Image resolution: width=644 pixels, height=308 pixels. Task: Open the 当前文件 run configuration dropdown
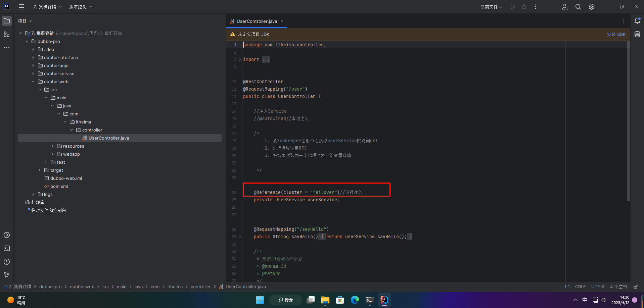tap(492, 7)
